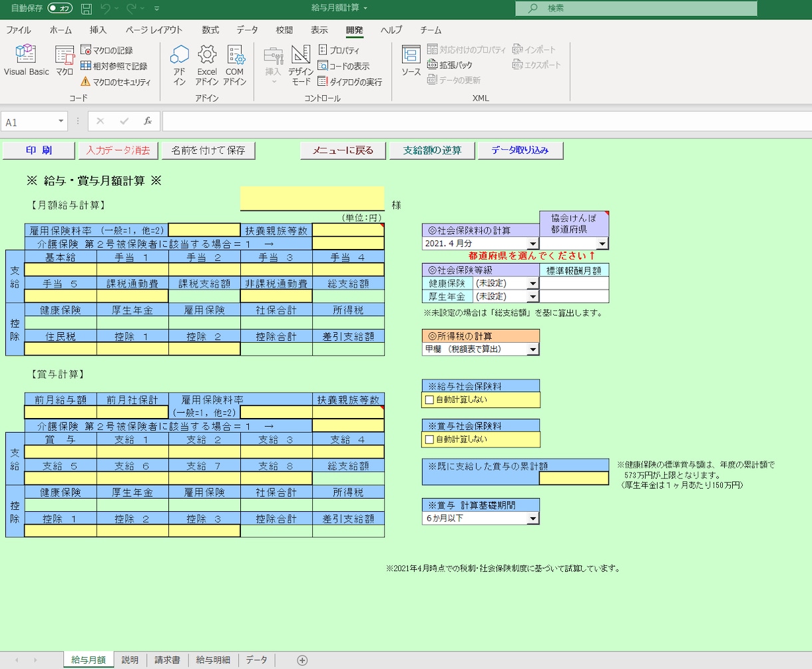Check 賞与社会保険料 自動計算しない checkbox
Screen dimensions: 812x669
click(429, 439)
